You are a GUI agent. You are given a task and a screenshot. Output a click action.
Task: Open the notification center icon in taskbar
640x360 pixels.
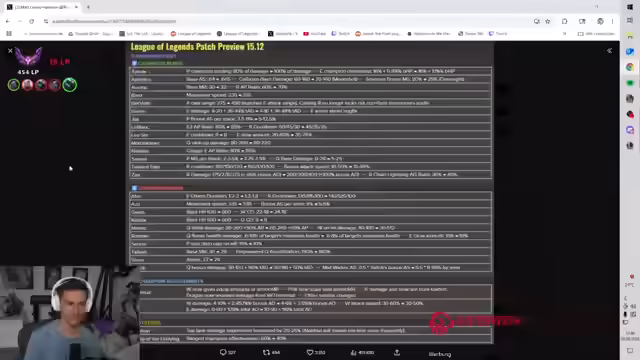[630, 351]
